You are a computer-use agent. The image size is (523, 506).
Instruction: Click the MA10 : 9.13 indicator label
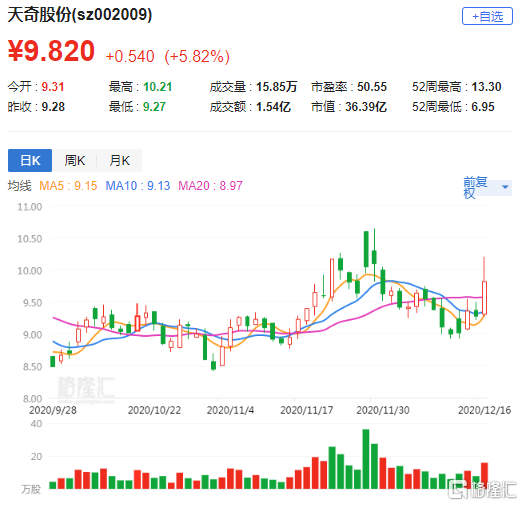click(x=138, y=185)
